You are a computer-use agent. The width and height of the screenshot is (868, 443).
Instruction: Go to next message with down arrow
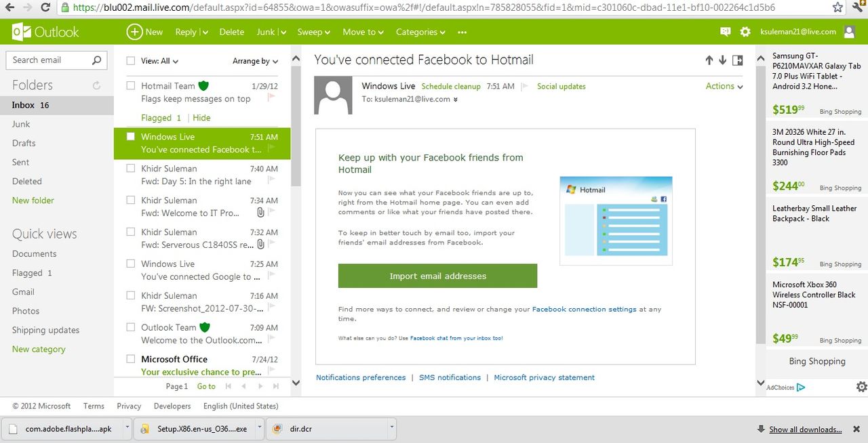723,60
